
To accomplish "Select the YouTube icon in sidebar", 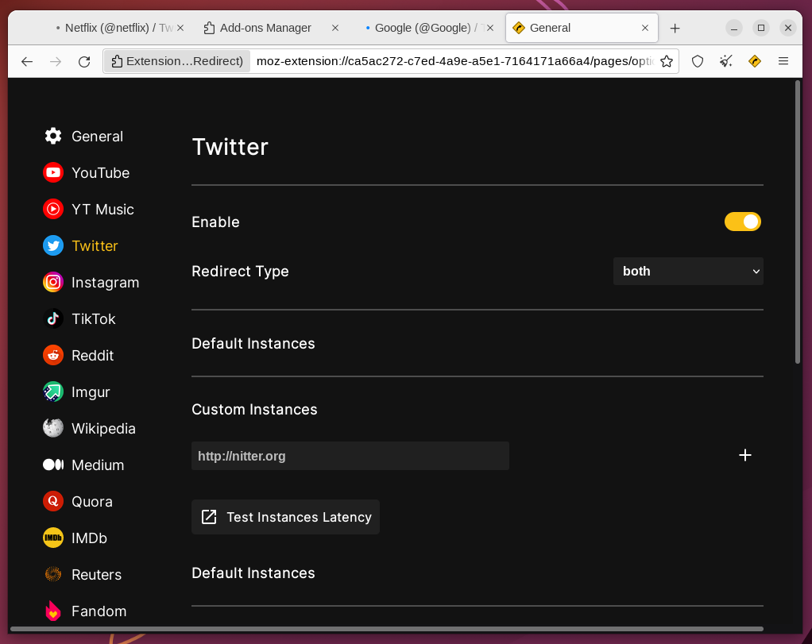I will [x=52, y=172].
